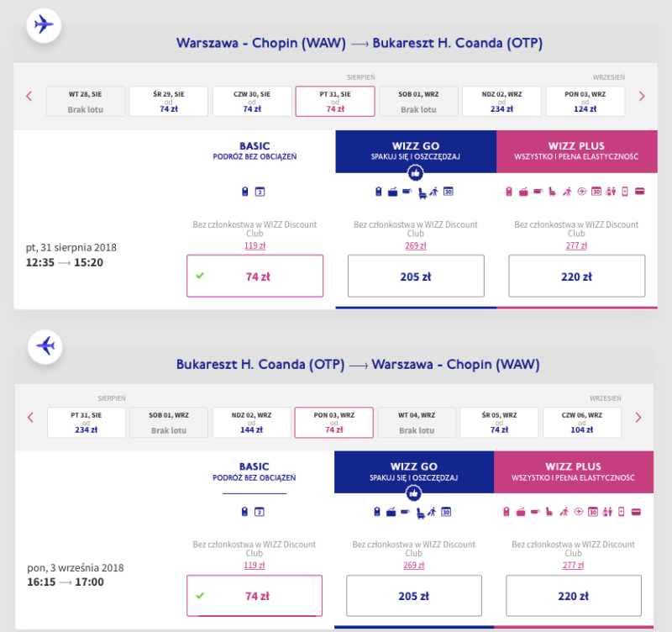This screenshot has height=632, width=672.
Task: Click outbound WIZZ PLUS refund card icon
Action: (x=640, y=192)
